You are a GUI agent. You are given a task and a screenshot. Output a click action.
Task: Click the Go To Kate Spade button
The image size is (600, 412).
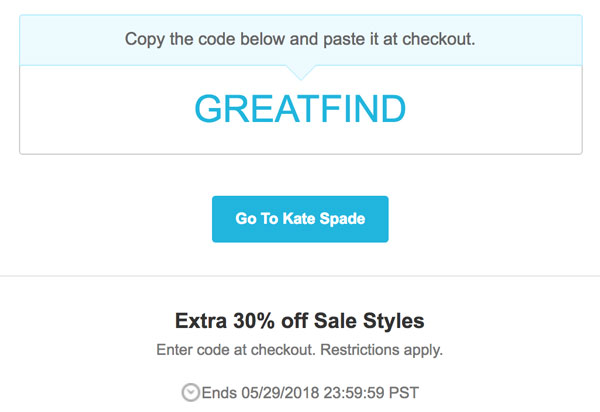tap(300, 219)
